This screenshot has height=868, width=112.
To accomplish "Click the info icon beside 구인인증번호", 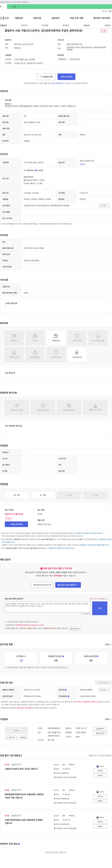I will 68,696.
